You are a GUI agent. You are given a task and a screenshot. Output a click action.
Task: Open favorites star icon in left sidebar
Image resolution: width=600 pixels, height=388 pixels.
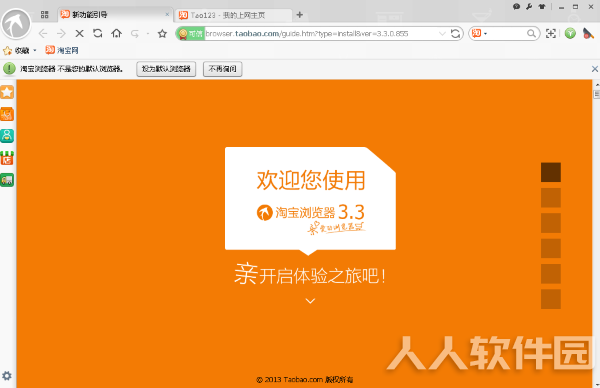pos(7,92)
